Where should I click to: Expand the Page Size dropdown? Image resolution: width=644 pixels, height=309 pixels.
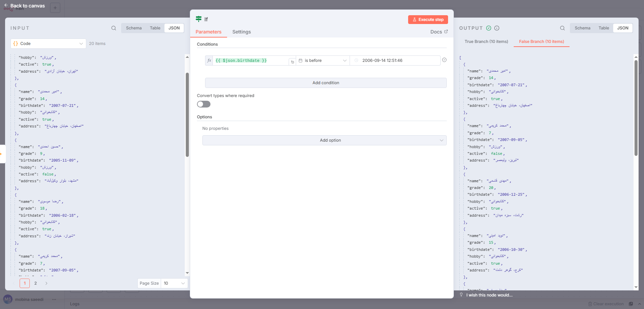coord(174,283)
